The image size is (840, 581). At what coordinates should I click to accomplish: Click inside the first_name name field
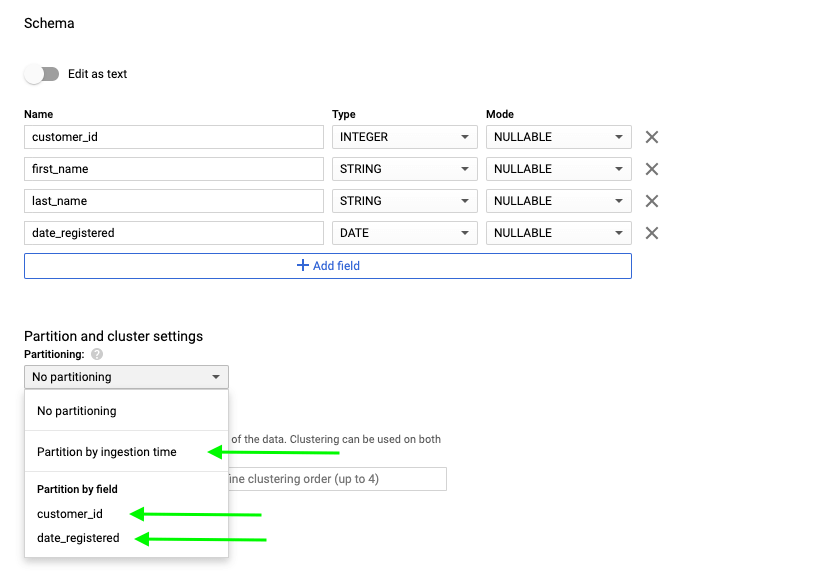click(173, 169)
